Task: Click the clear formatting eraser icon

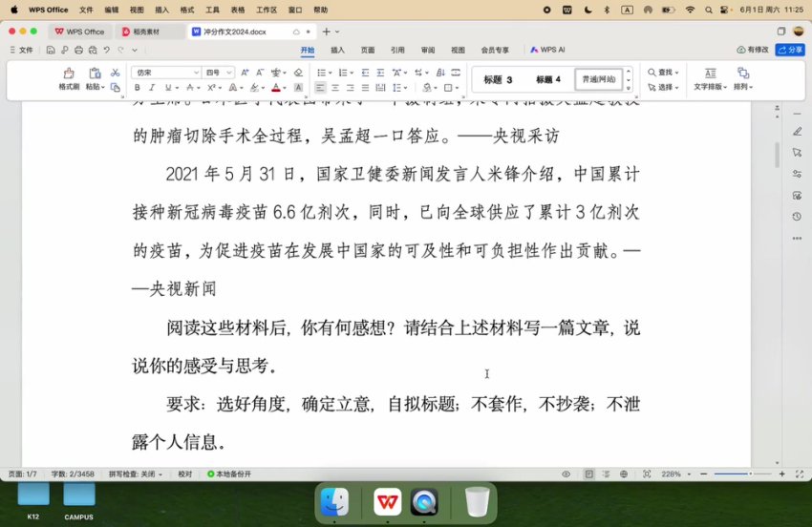Action: [298, 73]
